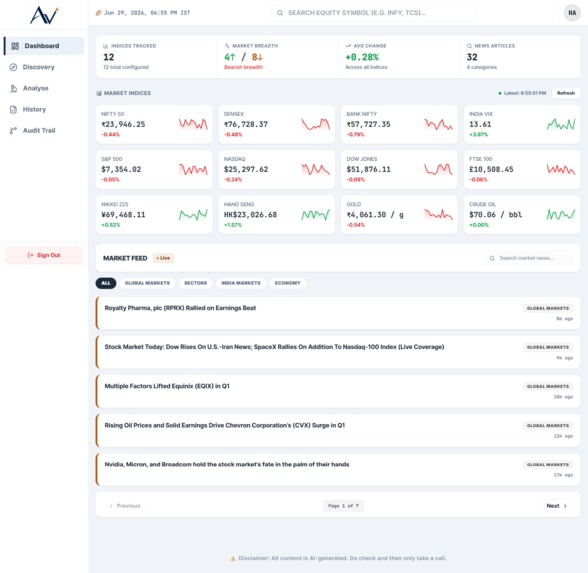Image resolution: width=588 pixels, height=573 pixels.
Task: Click the magnifier icon in equity search
Action: tap(280, 13)
